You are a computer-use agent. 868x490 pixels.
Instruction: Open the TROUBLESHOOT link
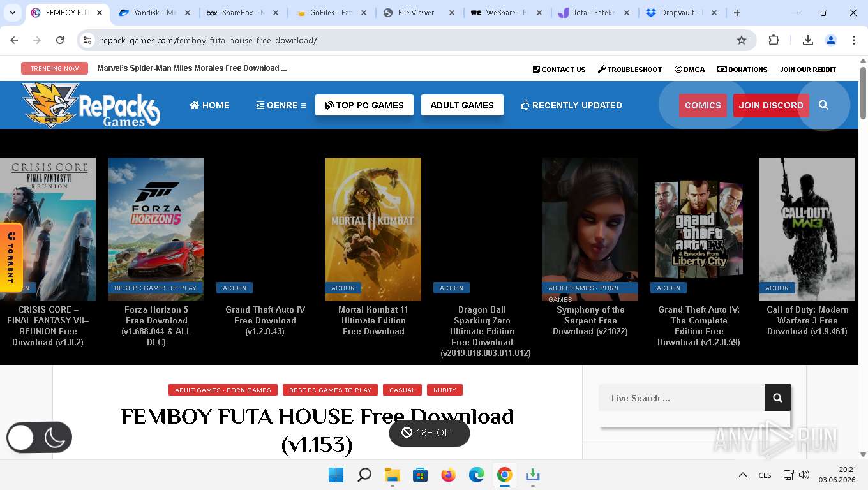pyautogui.click(x=630, y=70)
